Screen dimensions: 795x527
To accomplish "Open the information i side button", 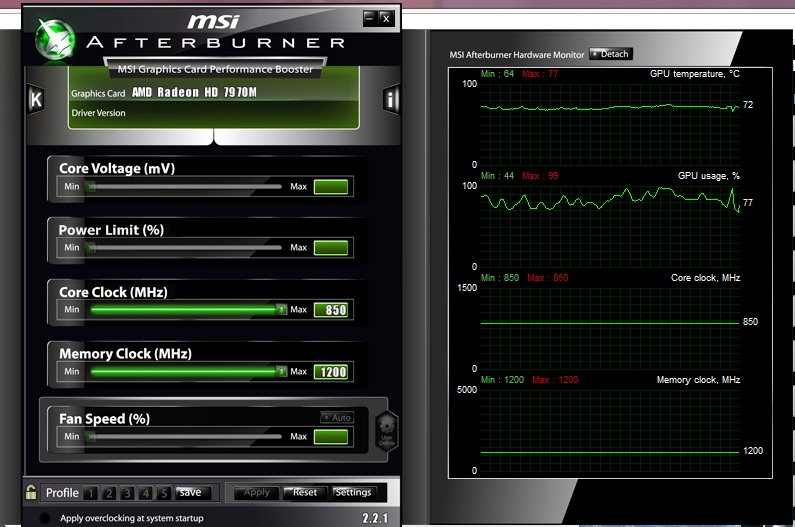I will tap(390, 99).
